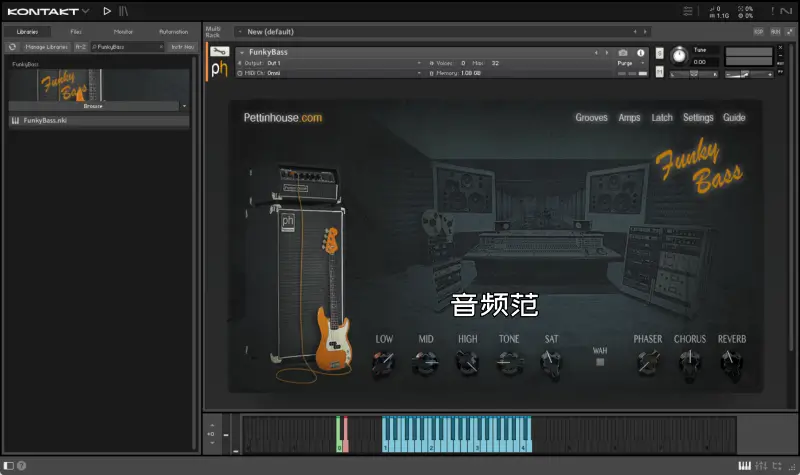Screen dimensions: 800x475
Task: Toggle the Latch option
Action: click(x=662, y=118)
